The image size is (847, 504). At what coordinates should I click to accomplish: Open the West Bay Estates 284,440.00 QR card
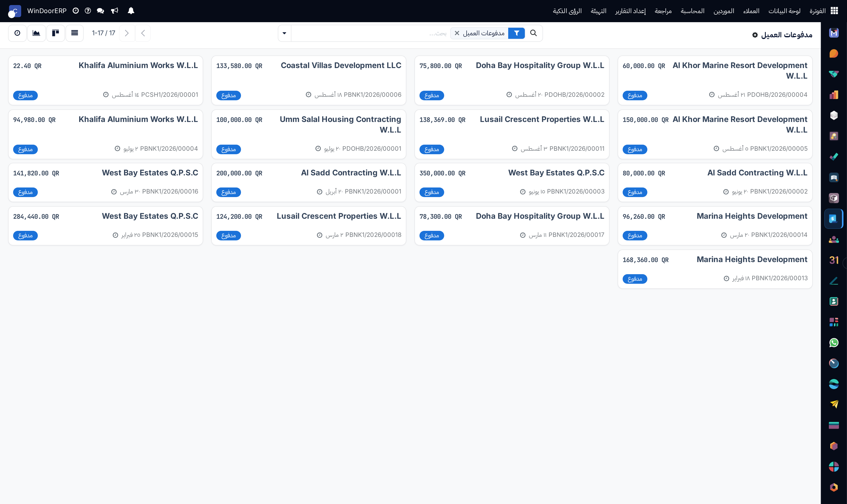pos(105,226)
